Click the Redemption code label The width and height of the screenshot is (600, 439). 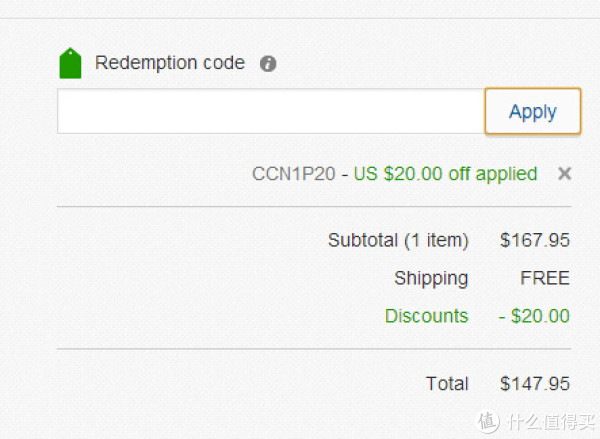(x=170, y=63)
